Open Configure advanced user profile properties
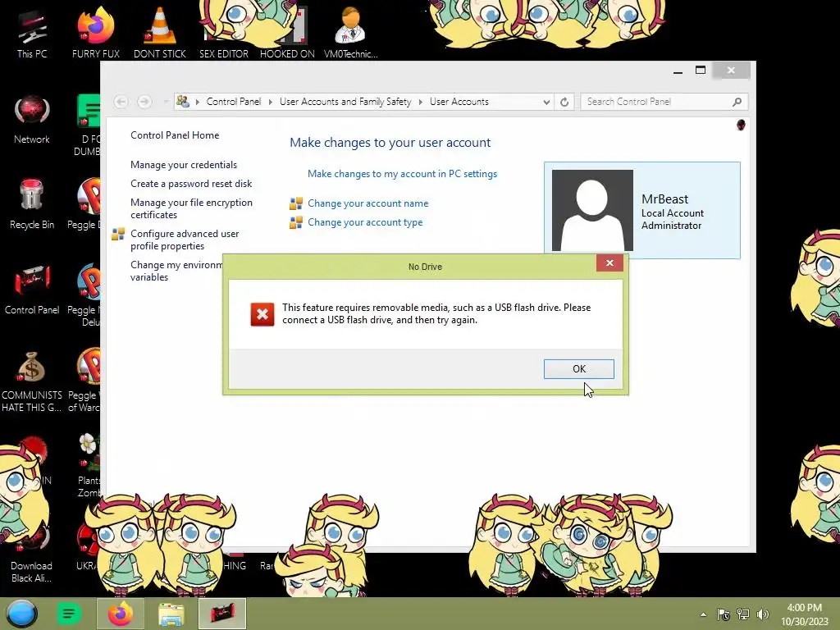Image resolution: width=840 pixels, height=630 pixels. pyautogui.click(x=185, y=240)
